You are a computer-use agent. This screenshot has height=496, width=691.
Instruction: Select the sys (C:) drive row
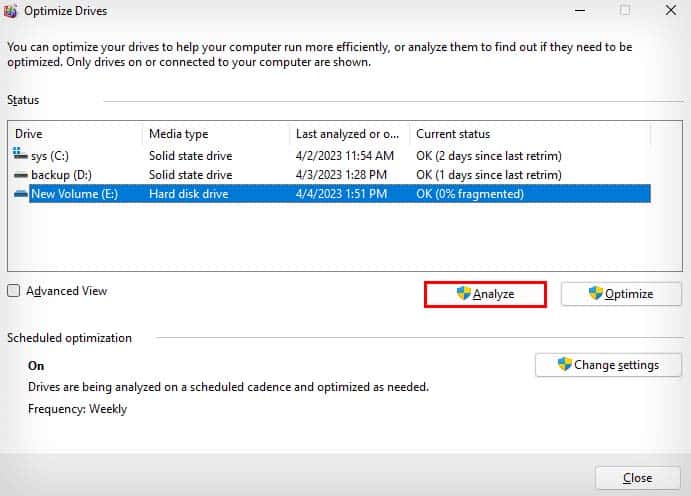331,156
